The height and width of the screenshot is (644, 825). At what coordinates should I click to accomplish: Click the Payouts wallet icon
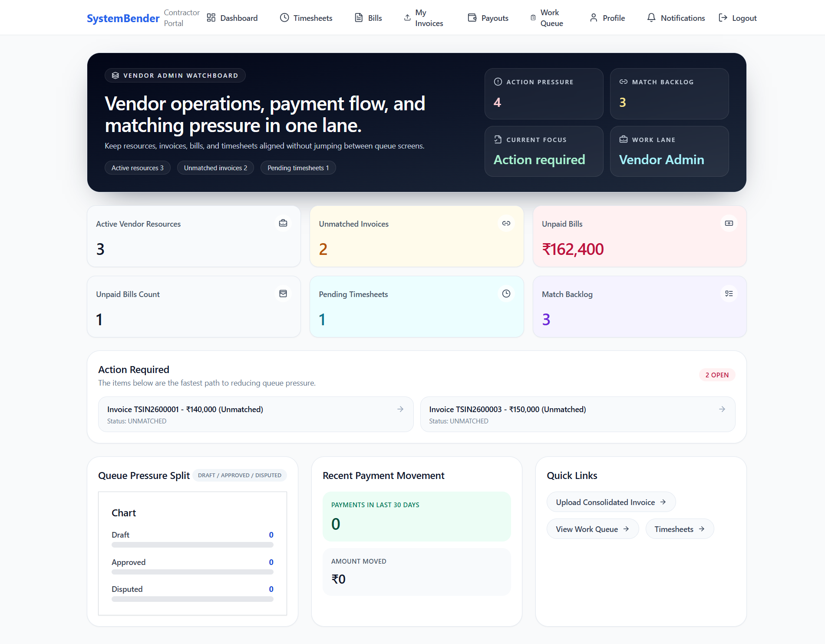point(472,18)
